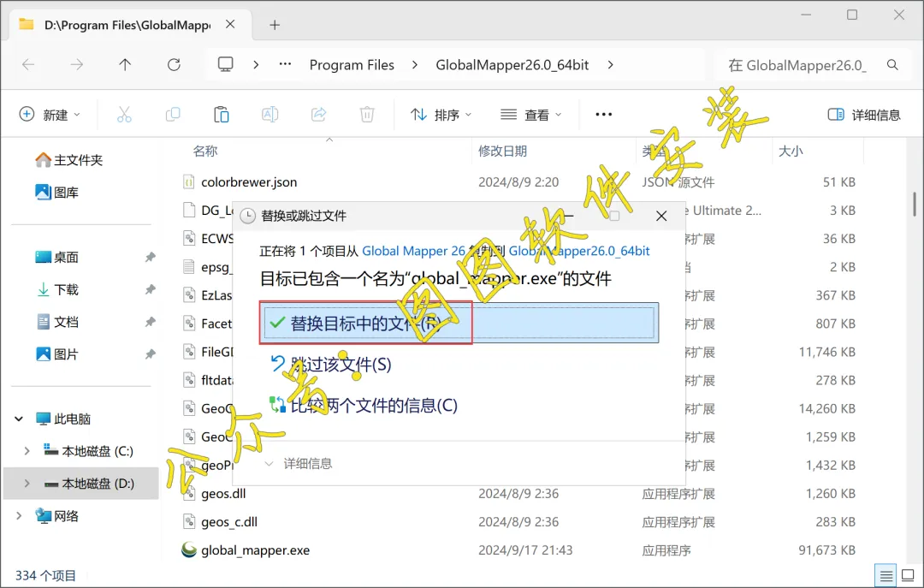
Task: Open the hidden breadcrumb ellipsis in address bar
Action: point(285,64)
